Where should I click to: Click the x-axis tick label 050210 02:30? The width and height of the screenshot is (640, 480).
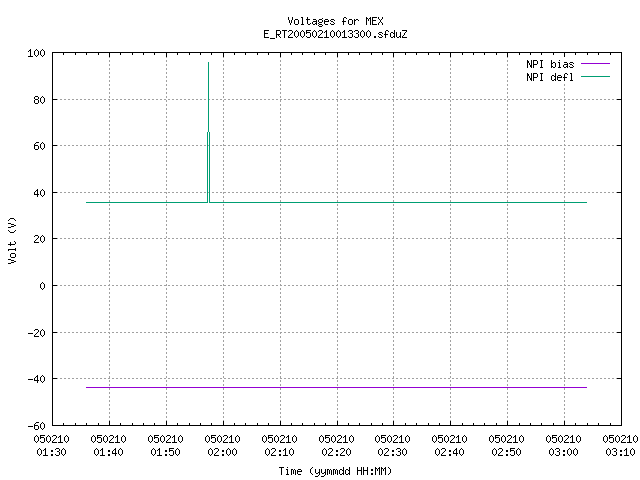[x=393, y=445]
